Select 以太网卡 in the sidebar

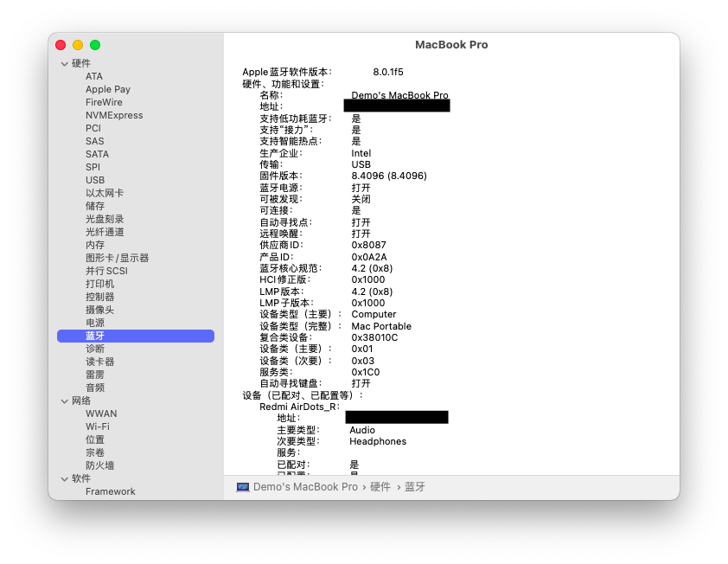pos(105,193)
